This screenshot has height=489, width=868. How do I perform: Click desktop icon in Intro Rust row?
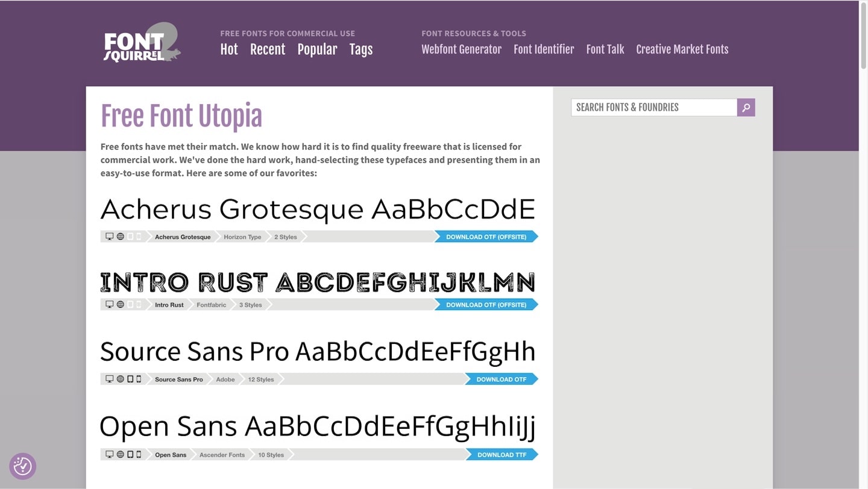(110, 305)
